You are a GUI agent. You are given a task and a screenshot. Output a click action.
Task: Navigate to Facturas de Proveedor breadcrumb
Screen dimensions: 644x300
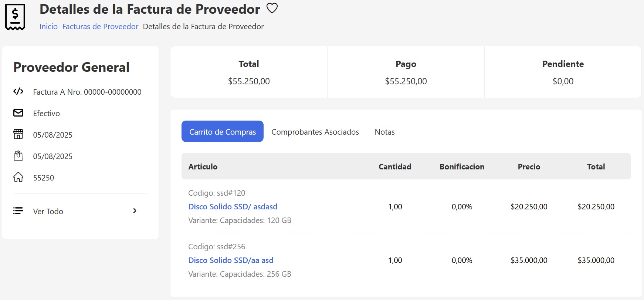click(100, 27)
